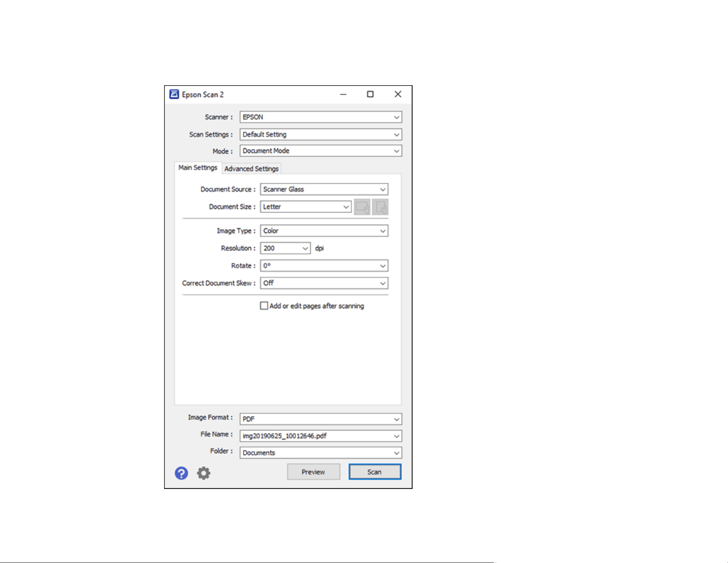This screenshot has height=563, width=728.
Task: Click the "Image Format :" label
Action: (210, 417)
